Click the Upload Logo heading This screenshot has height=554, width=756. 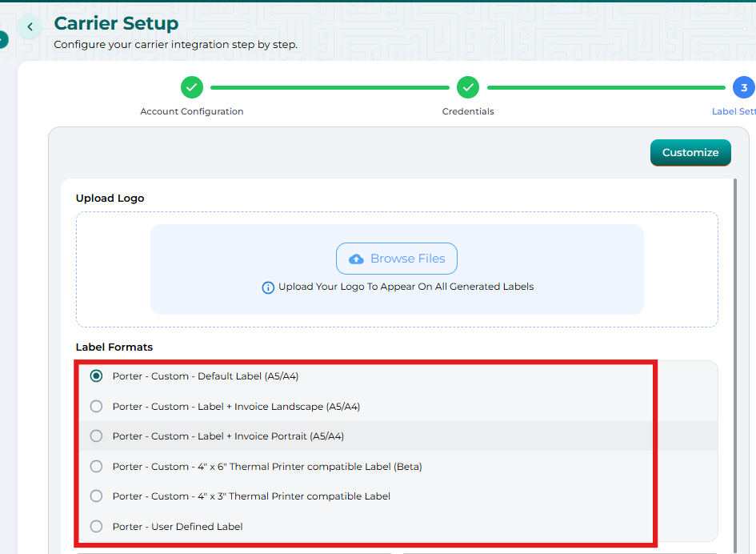click(x=110, y=199)
